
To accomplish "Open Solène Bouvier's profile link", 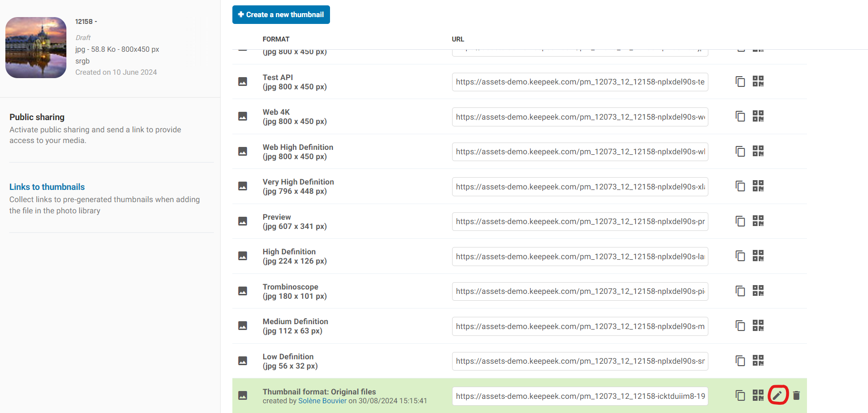I will [x=322, y=401].
